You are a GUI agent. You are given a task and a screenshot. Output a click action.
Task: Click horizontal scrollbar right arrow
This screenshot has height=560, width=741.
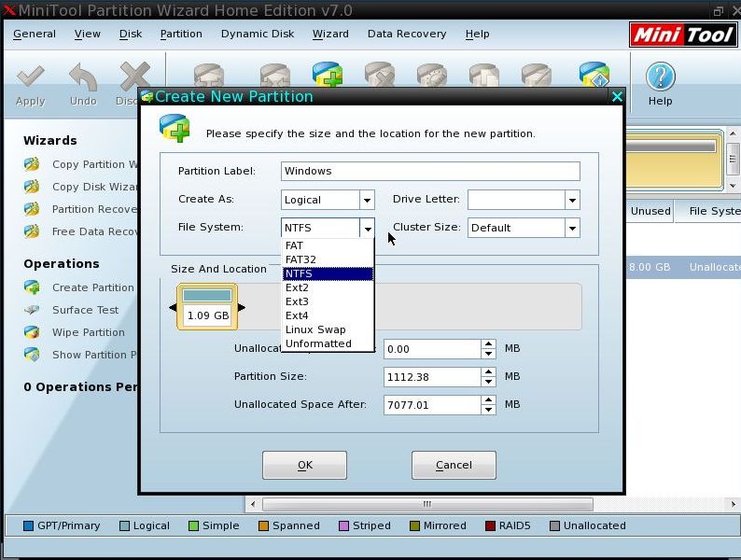click(733, 504)
